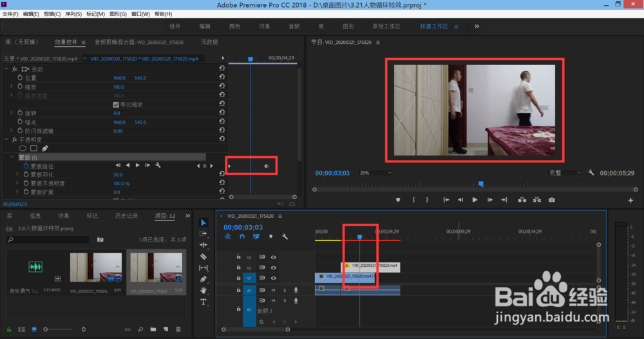Image resolution: width=644 pixels, height=339 pixels.
Task: Toggle animation stopwatch for Rotation
Action: pyautogui.click(x=20, y=113)
